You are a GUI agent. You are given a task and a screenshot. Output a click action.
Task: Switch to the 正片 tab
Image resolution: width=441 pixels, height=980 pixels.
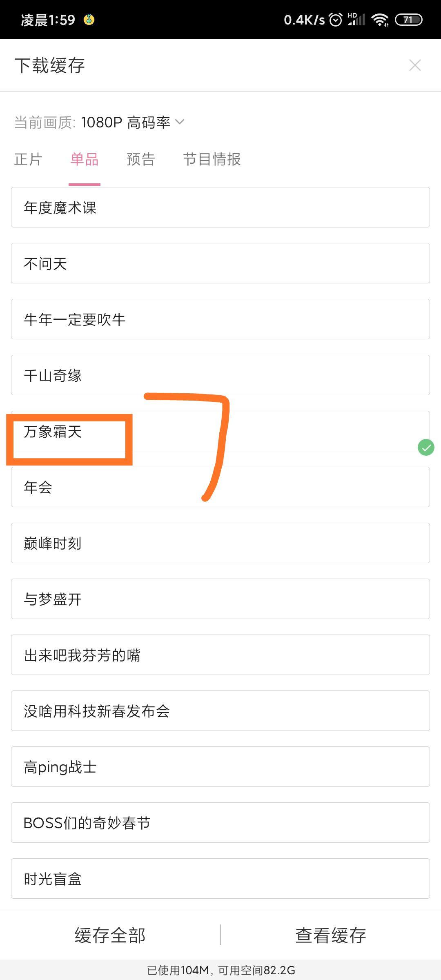pos(28,159)
